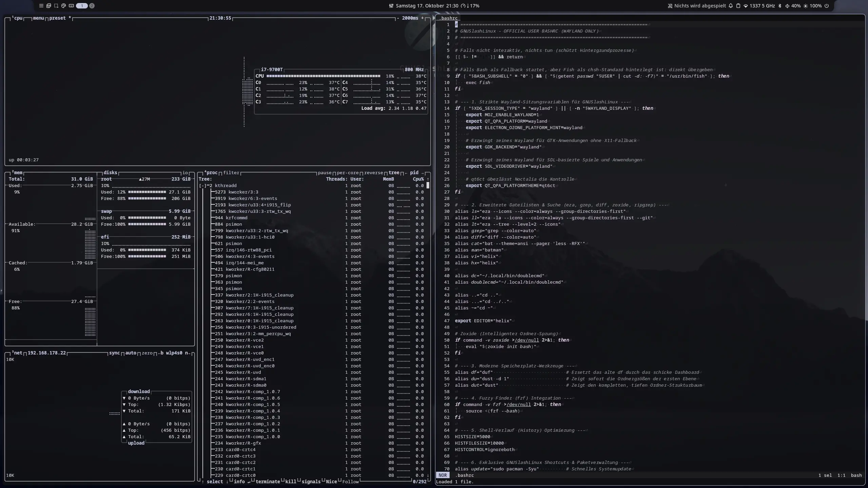868x488 pixels.
Task: Open notifications via the bell icon
Action: click(731, 6)
